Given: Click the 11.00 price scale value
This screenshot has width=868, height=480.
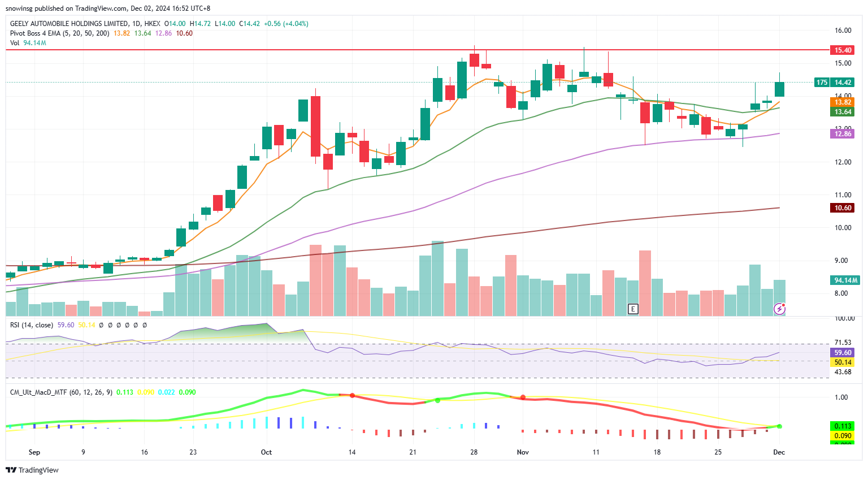Looking at the screenshot, I should tap(843, 195).
